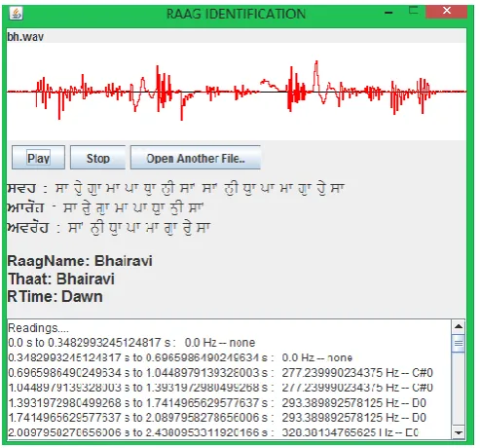
Task: Click the readings scrollbar thumb
Action: point(459,344)
